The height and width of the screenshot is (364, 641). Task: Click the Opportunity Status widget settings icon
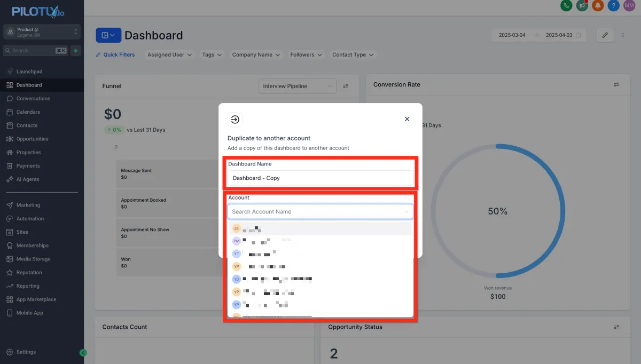616,327
